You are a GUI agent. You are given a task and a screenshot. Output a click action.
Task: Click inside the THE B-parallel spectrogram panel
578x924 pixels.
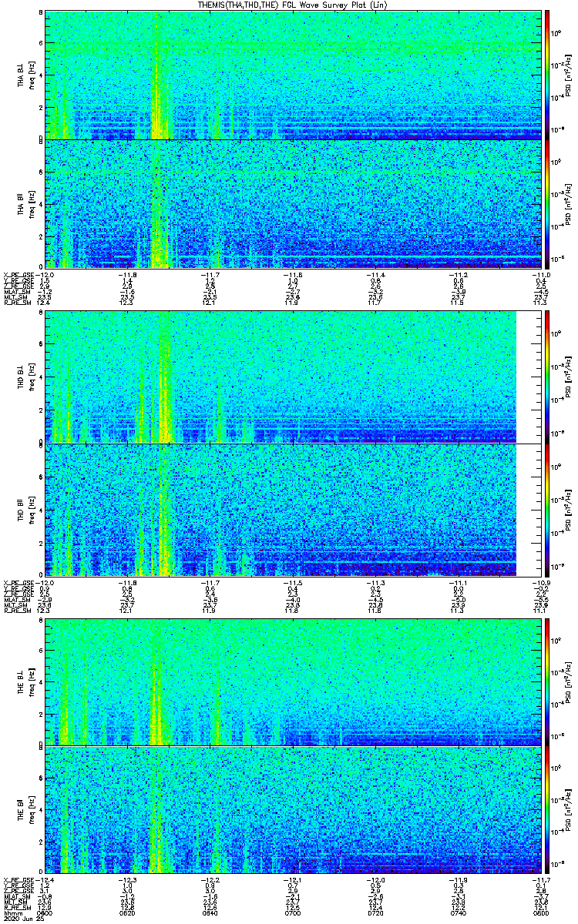pos(293,809)
